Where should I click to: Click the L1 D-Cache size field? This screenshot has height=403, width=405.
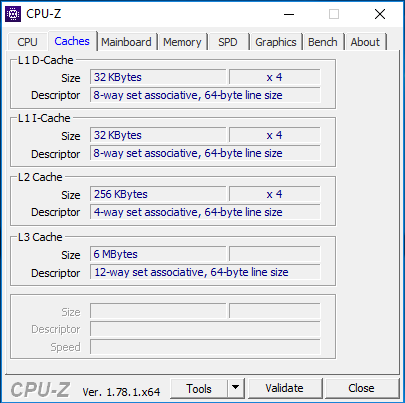158,77
